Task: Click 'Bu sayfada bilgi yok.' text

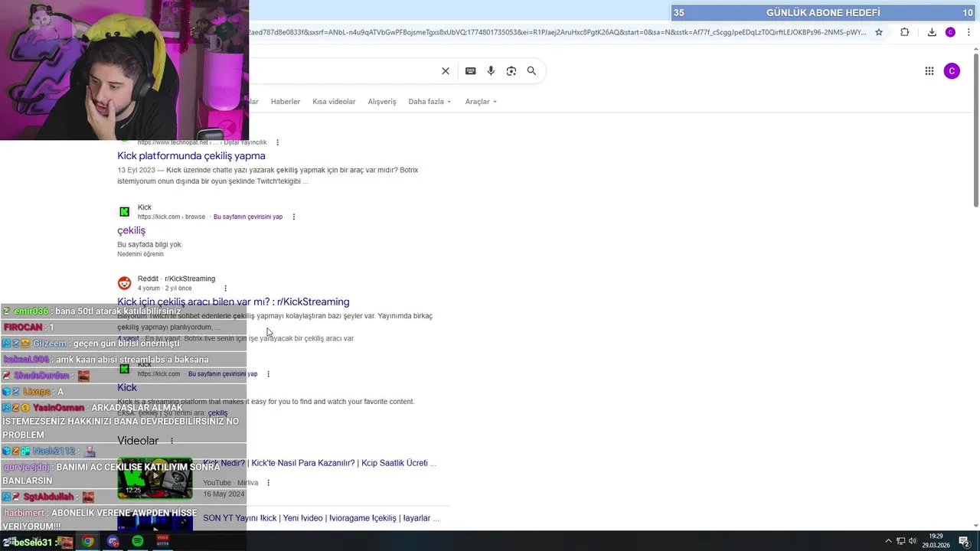Action: point(150,245)
